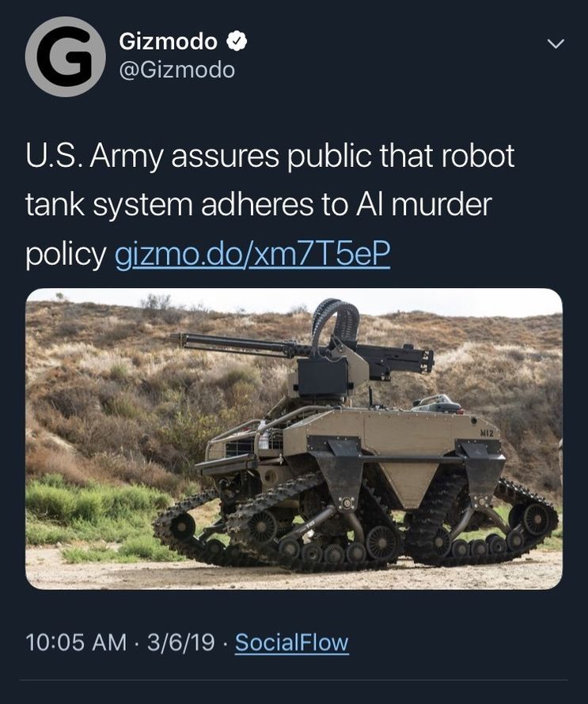Expand the tweet options chevron
The image size is (588, 704).
tap(556, 44)
